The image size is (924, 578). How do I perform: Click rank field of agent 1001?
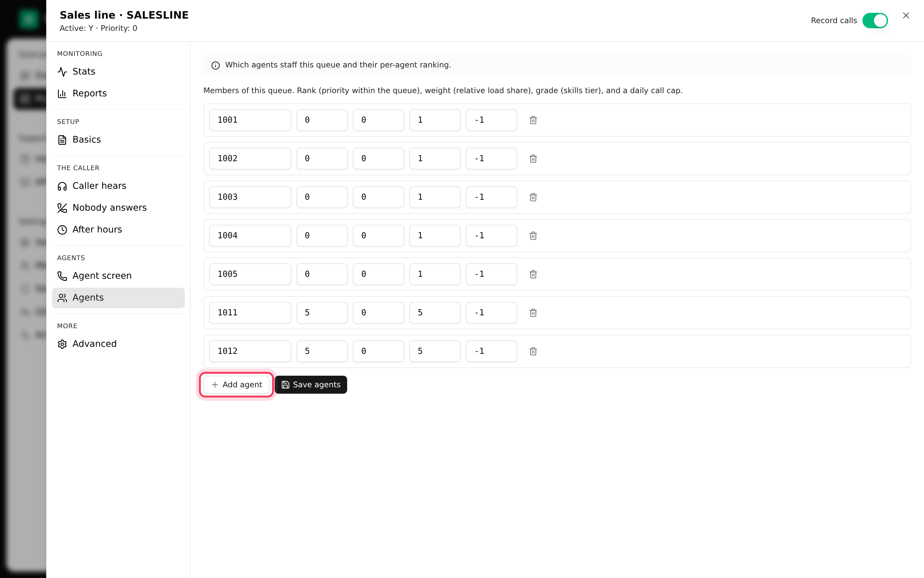pyautogui.click(x=322, y=120)
